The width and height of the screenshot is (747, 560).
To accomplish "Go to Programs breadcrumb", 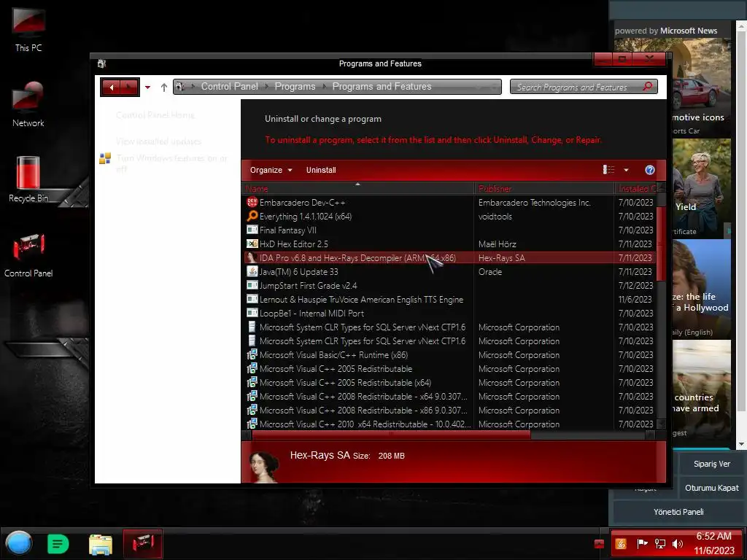I will pyautogui.click(x=295, y=87).
